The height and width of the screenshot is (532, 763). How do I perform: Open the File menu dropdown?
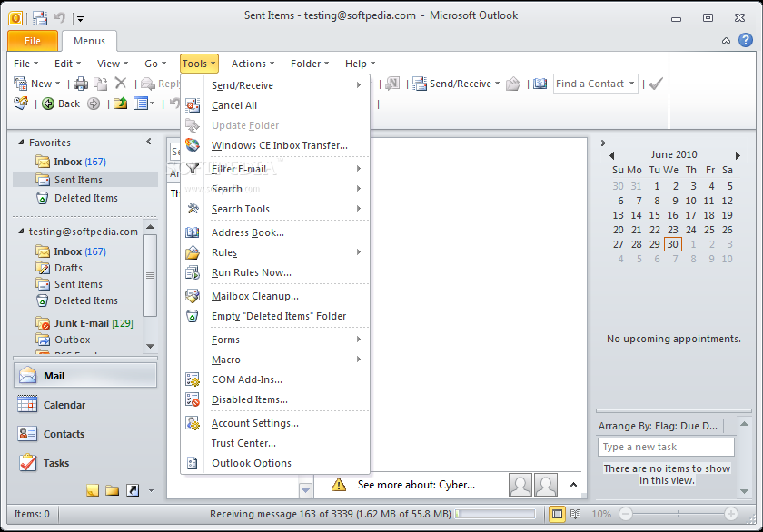[25, 64]
